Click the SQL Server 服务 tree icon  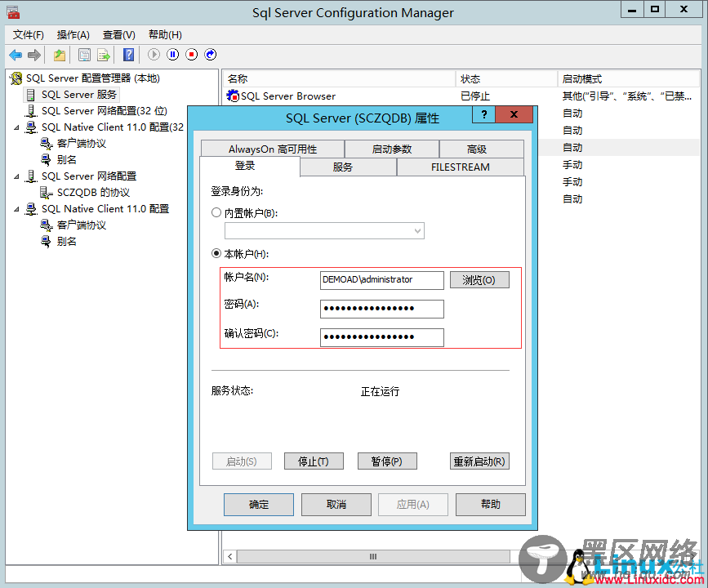tap(31, 95)
